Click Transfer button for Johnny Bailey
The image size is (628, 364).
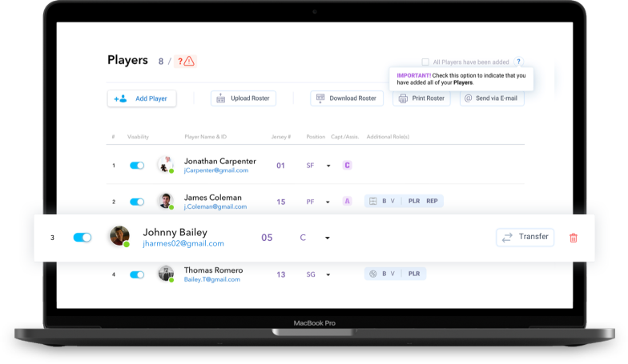(525, 237)
